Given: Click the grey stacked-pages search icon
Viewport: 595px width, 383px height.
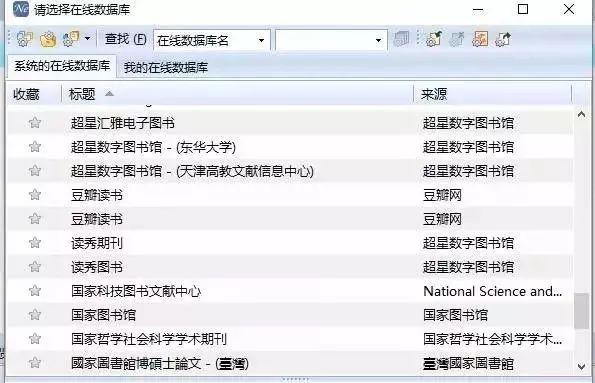Looking at the screenshot, I should 401,39.
